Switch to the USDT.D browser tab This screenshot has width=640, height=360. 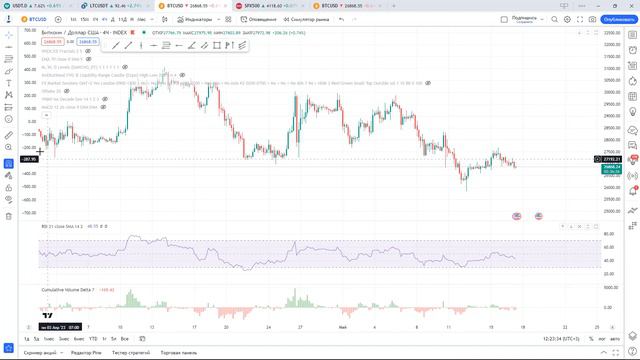click(39, 6)
